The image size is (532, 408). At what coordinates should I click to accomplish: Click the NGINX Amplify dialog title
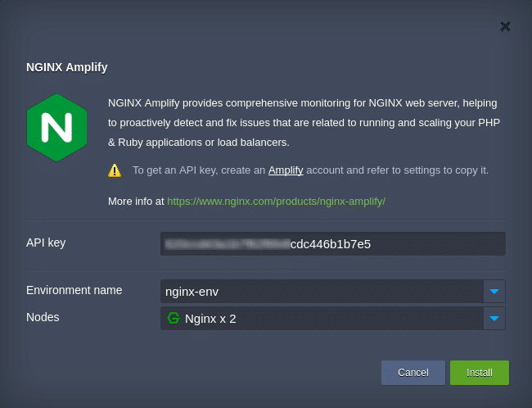click(67, 67)
